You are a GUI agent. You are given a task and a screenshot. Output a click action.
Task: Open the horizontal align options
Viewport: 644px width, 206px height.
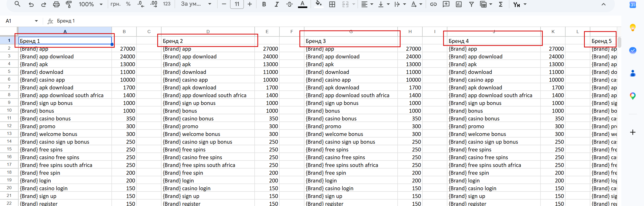367,4
